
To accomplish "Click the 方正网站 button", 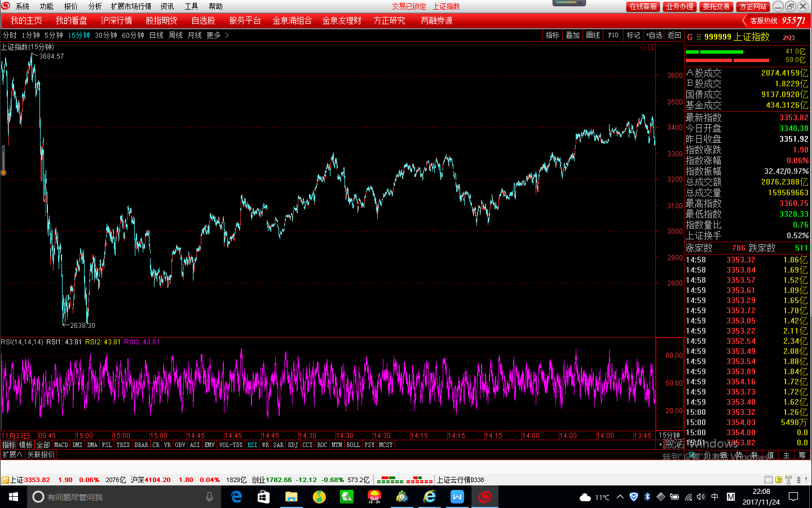I will click(x=753, y=7).
